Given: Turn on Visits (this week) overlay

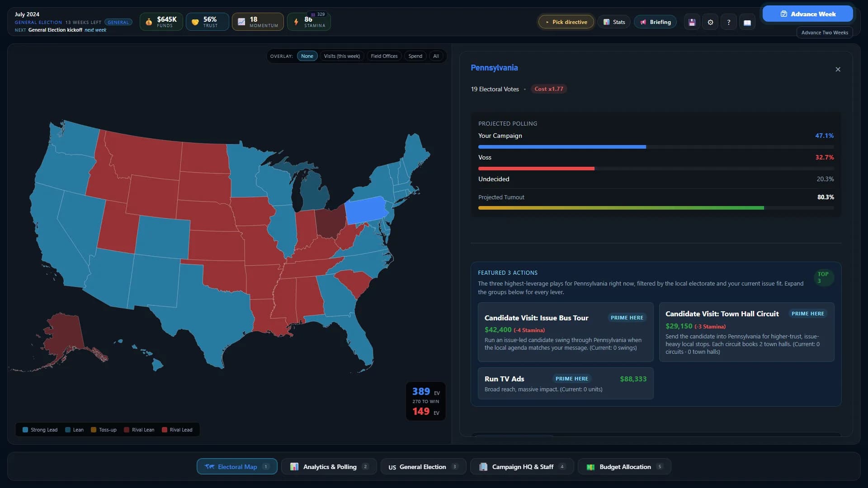Looking at the screenshot, I should coord(342,56).
